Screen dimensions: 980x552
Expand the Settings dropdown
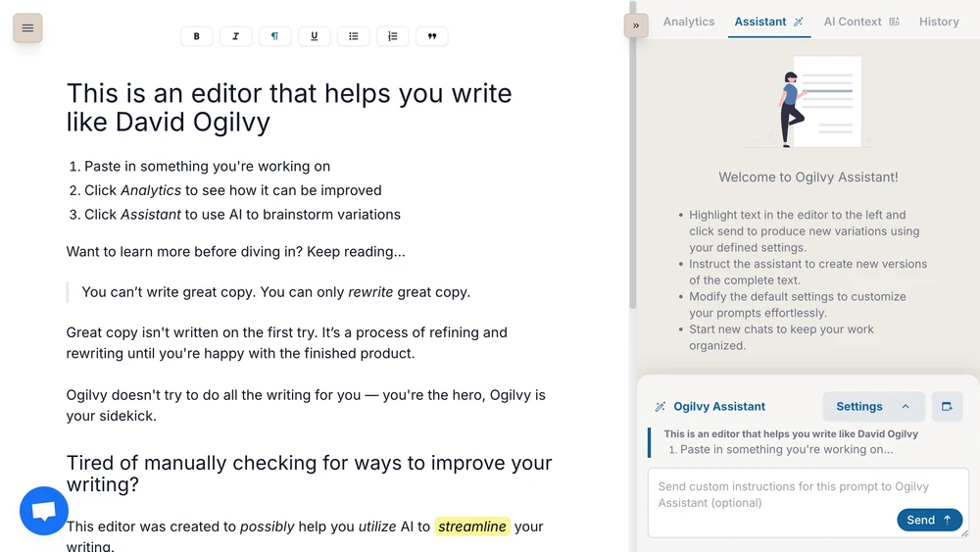click(873, 406)
